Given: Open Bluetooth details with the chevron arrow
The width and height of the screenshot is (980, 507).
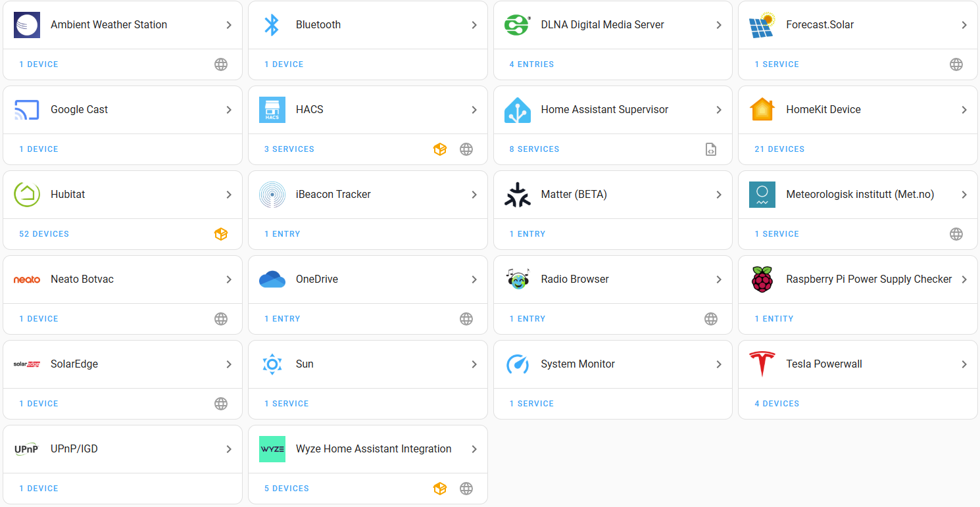Looking at the screenshot, I should click(x=474, y=25).
